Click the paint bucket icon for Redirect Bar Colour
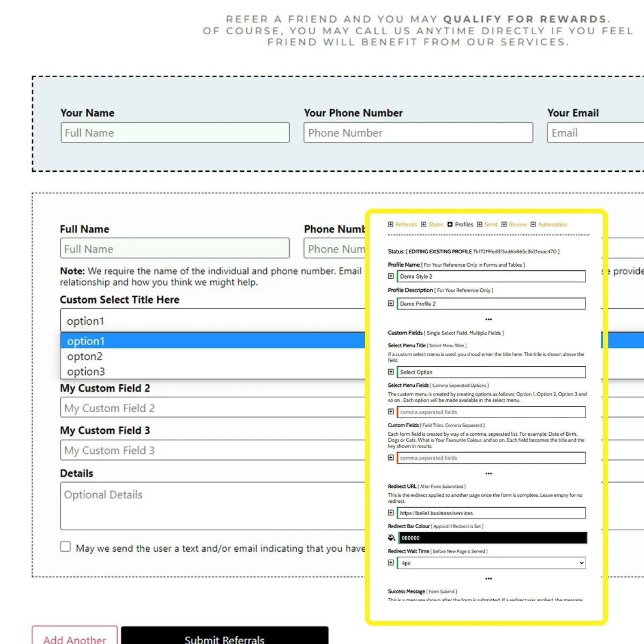 [391, 538]
